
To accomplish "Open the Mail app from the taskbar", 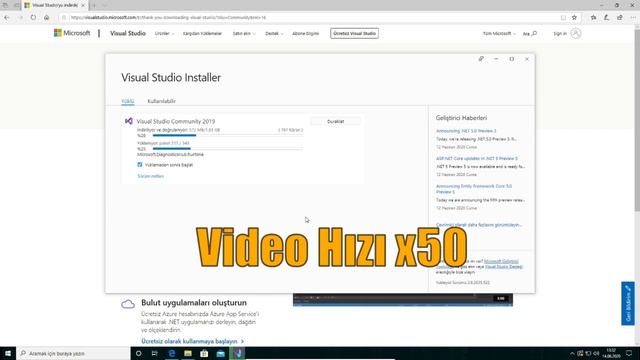I will click(221, 353).
